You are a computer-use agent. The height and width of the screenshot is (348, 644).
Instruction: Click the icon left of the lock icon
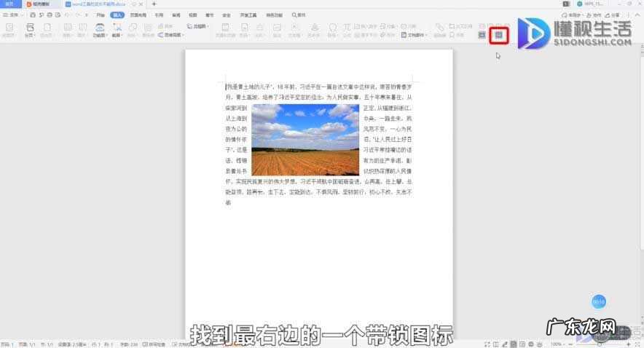click(x=482, y=35)
